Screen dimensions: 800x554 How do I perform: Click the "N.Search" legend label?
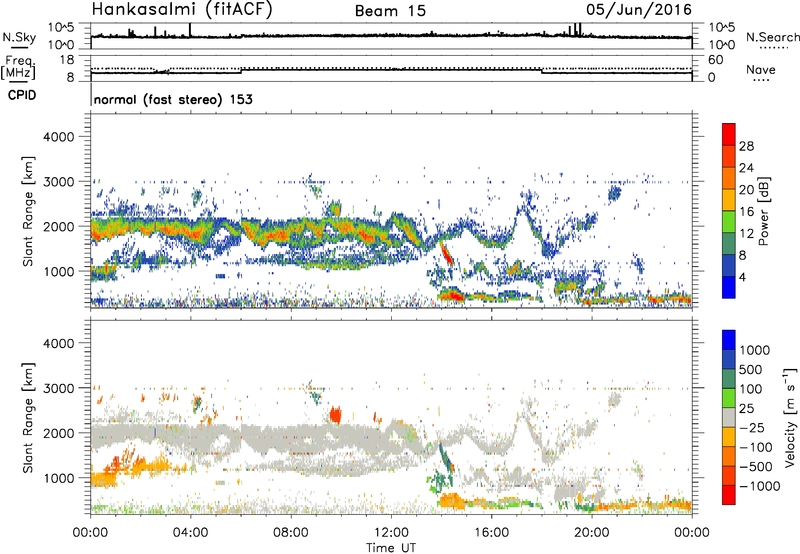point(773,37)
